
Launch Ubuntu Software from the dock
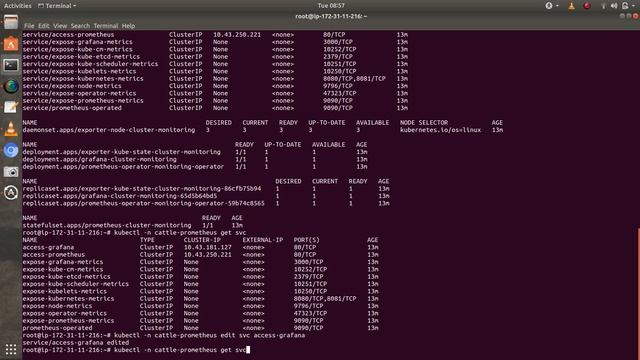click(11, 44)
